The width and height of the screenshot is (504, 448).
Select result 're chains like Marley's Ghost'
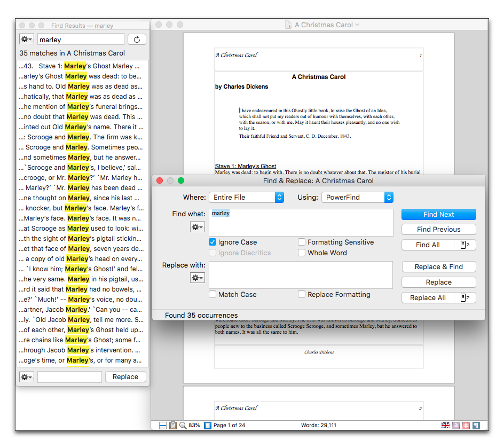pyautogui.click(x=83, y=340)
